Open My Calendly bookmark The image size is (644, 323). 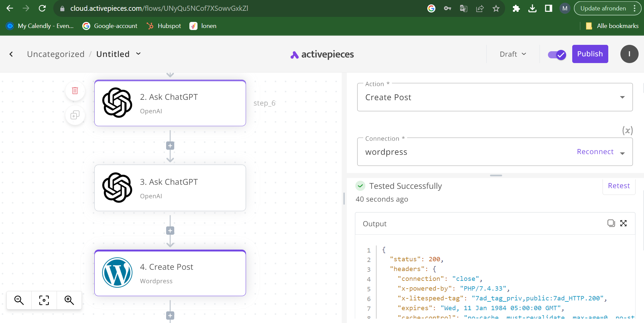point(40,26)
